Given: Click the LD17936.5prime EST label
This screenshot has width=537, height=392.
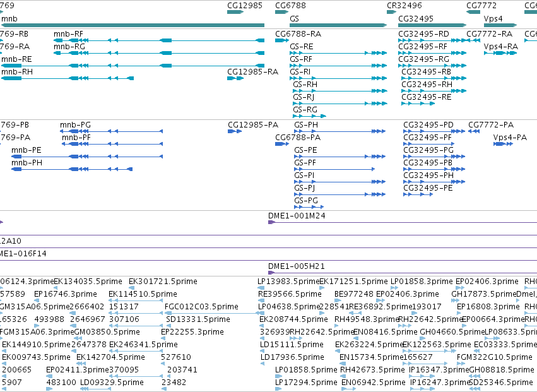Looking at the screenshot, I should (292, 358).
